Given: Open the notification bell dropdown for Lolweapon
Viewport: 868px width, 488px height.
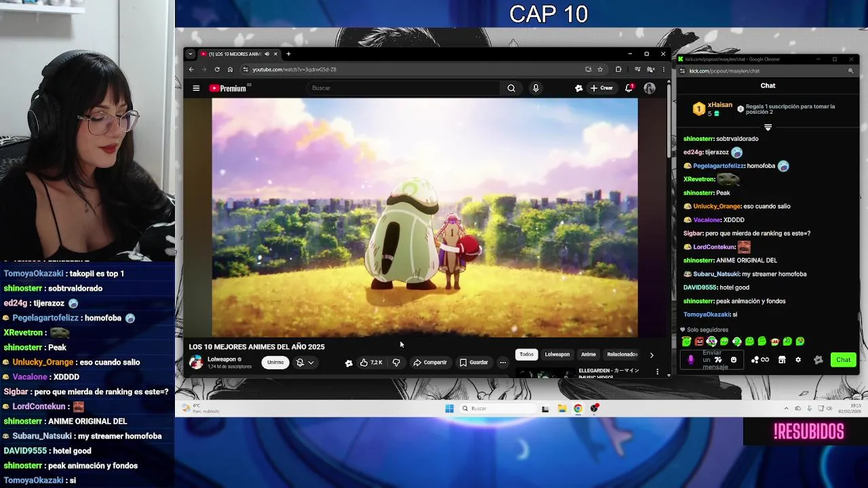Looking at the screenshot, I should point(304,363).
